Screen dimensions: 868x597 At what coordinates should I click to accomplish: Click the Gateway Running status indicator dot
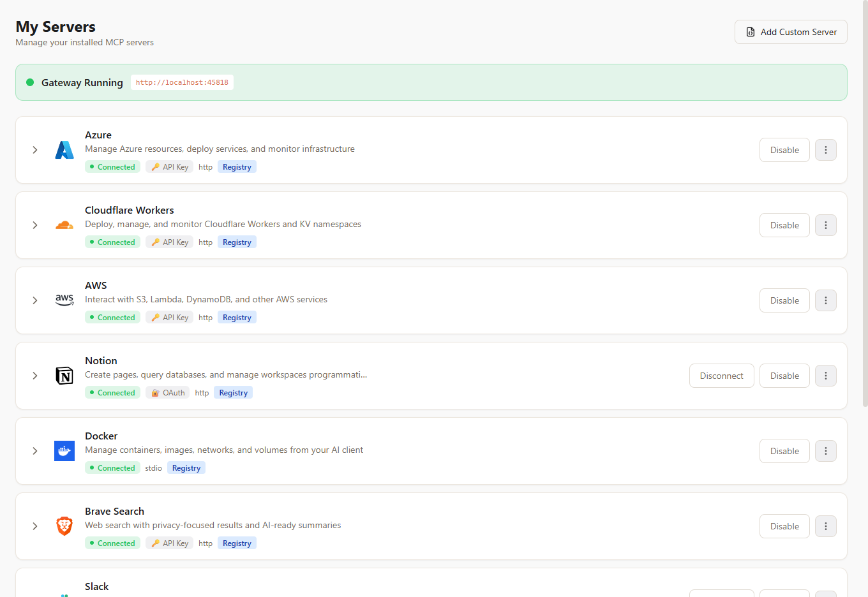[29, 82]
